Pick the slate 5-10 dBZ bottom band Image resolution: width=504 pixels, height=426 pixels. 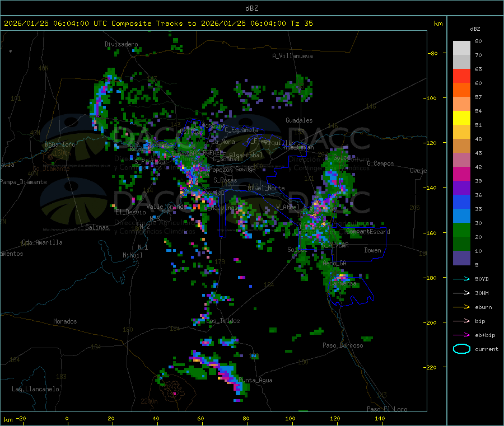point(461,258)
